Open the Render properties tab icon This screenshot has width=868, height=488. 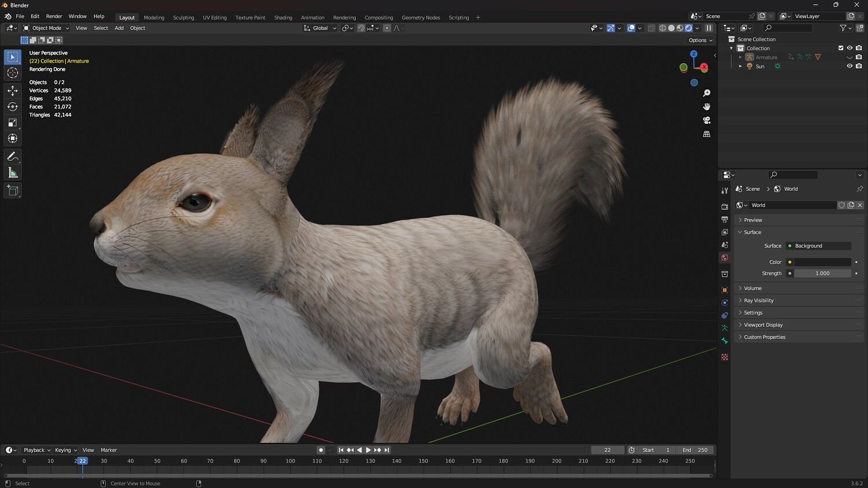[724, 206]
